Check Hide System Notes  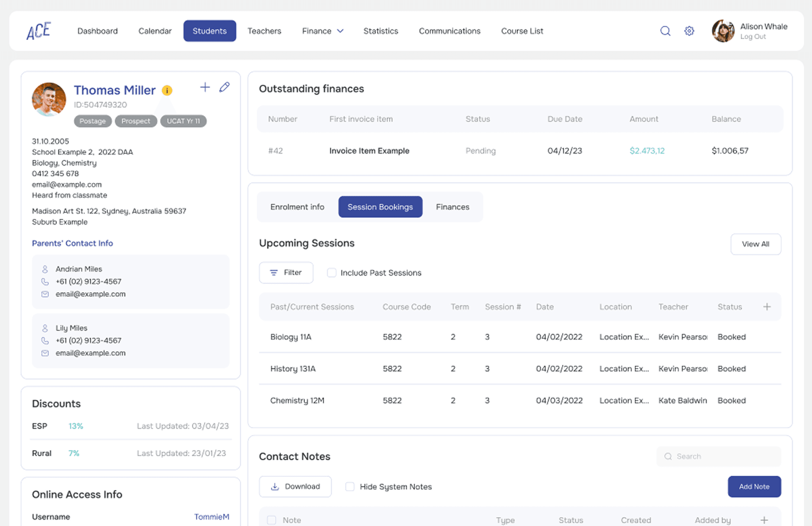tap(350, 487)
